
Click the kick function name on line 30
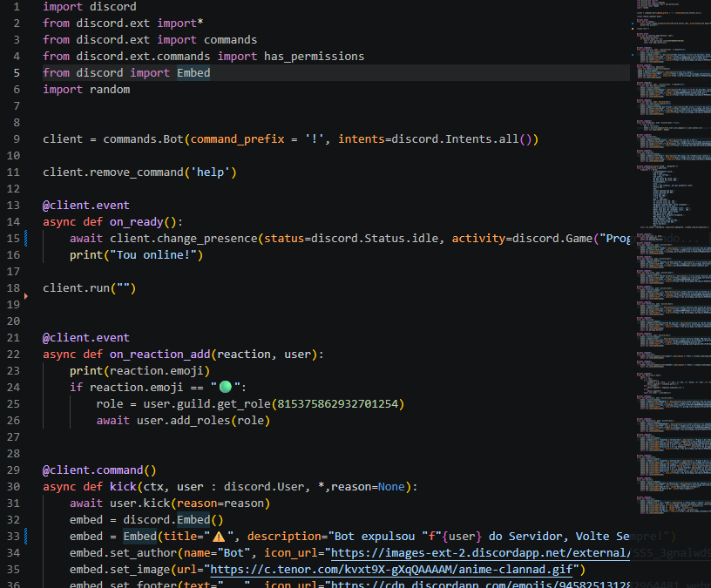tap(123, 486)
